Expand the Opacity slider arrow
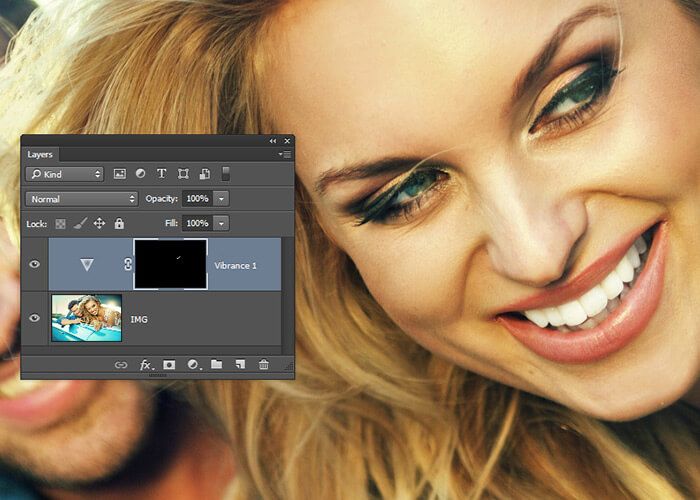 pos(221,199)
